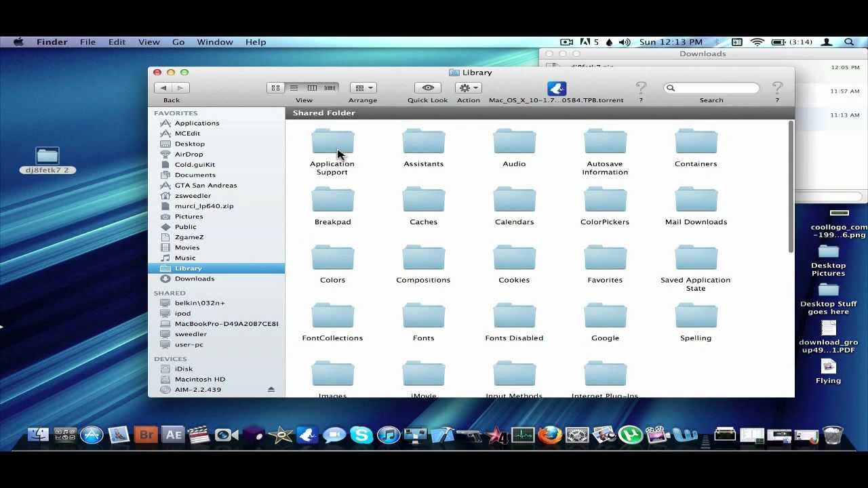This screenshot has width=868, height=488.
Task: Open the Go menu
Action: [x=178, y=42]
